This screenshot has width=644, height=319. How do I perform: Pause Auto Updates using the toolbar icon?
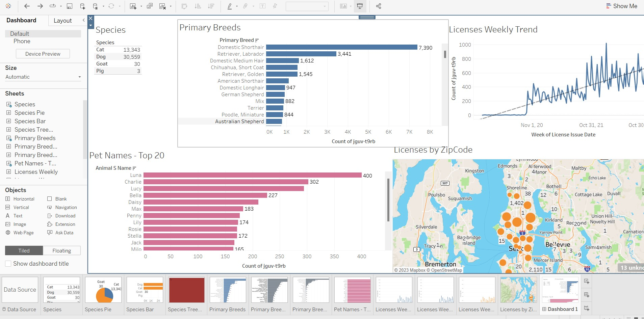[x=96, y=6]
